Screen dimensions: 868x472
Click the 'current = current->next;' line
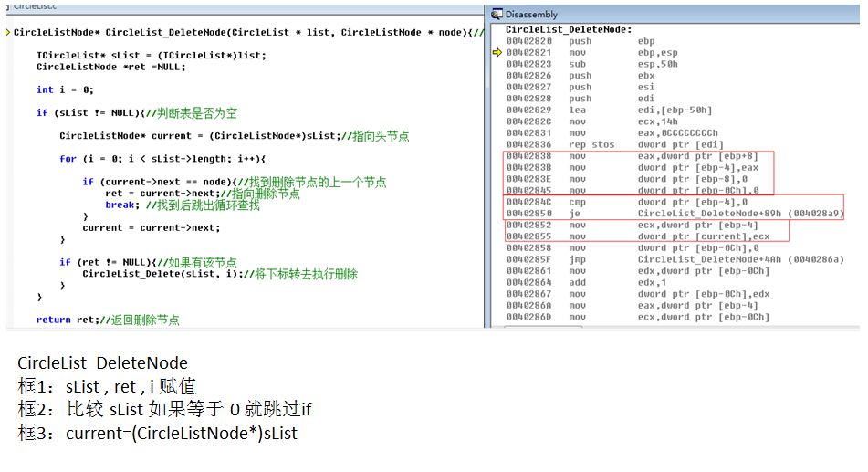pos(152,227)
